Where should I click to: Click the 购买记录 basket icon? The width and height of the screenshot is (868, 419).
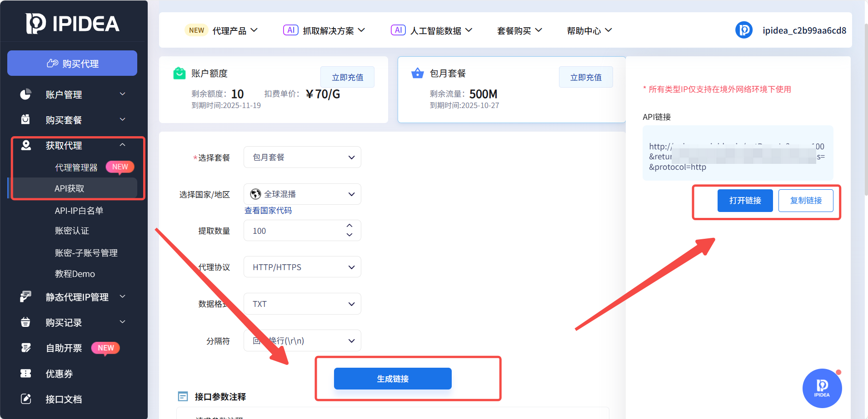[25, 322]
